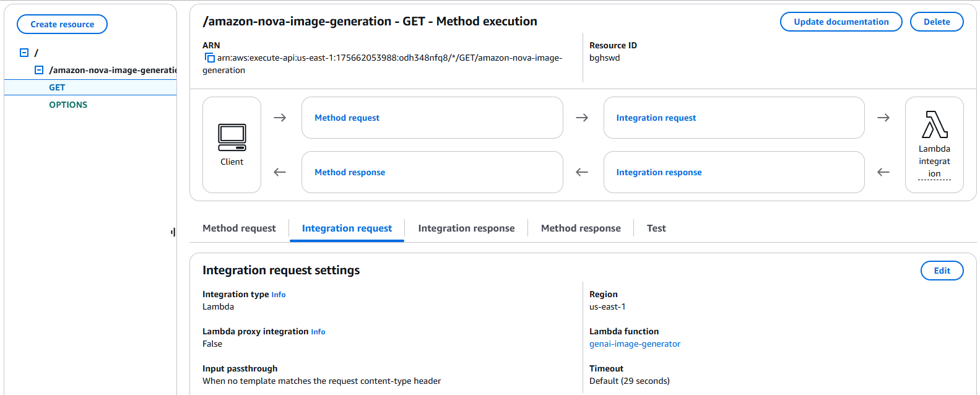980x395 pixels.
Task: Open Info next to Lambda proxy integration
Action: coord(318,332)
